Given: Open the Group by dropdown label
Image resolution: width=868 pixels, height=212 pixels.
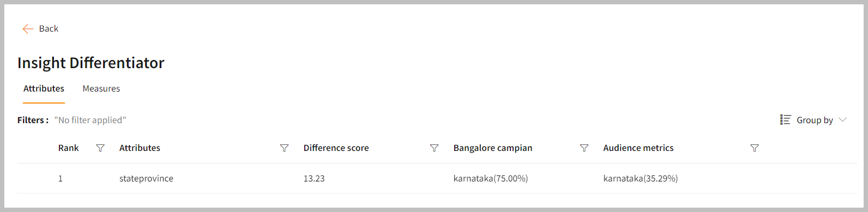Looking at the screenshot, I should pos(815,120).
